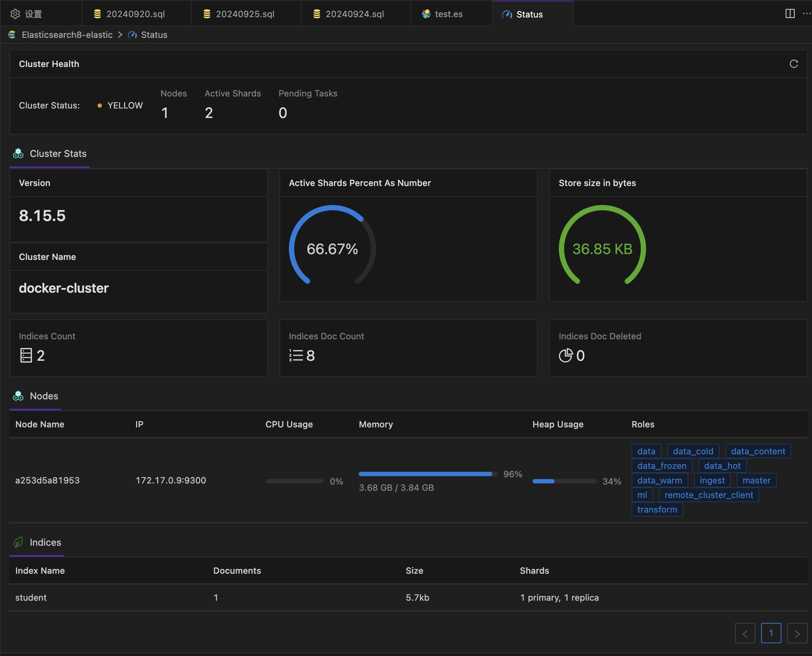Open the test.es tab
The width and height of the screenshot is (812, 656).
click(448, 14)
